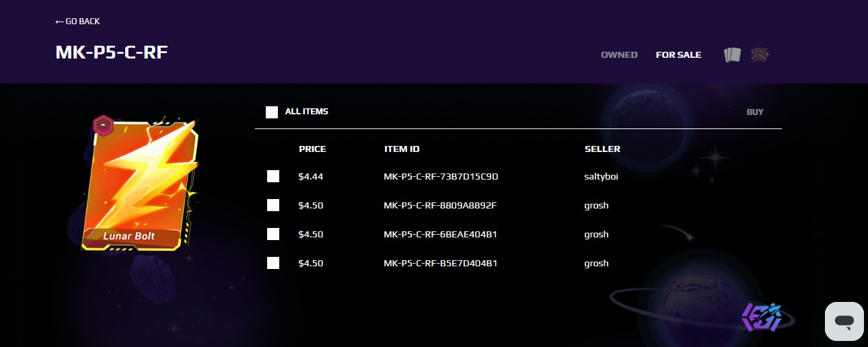Go back using the GO BACK link

click(x=77, y=22)
